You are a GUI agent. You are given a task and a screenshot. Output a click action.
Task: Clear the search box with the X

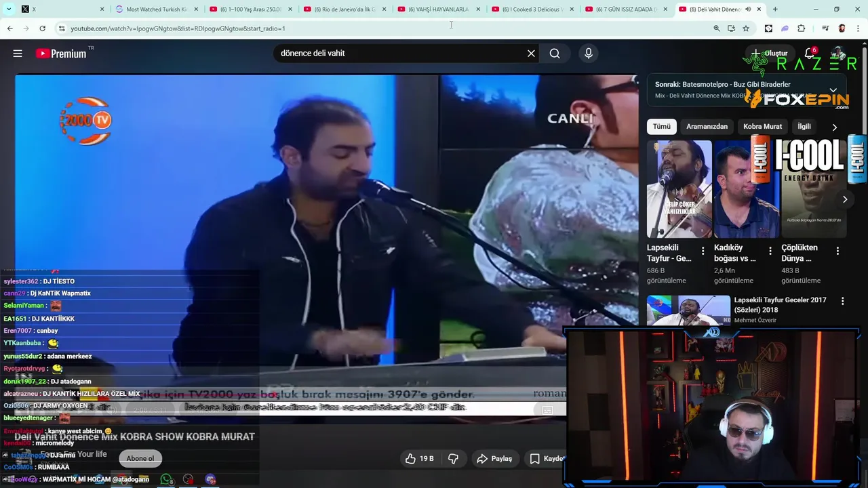(531, 54)
